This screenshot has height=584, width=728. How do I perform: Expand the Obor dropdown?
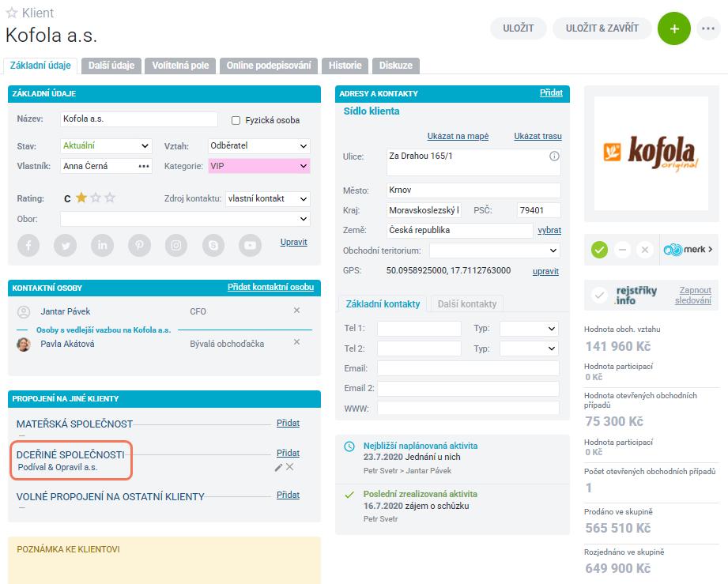[x=185, y=219]
